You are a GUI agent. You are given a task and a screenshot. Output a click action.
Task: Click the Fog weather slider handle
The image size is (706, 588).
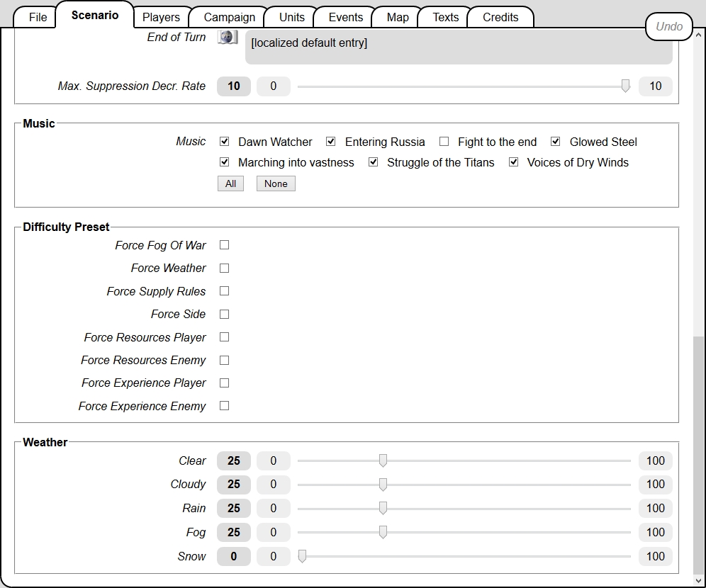383,532
